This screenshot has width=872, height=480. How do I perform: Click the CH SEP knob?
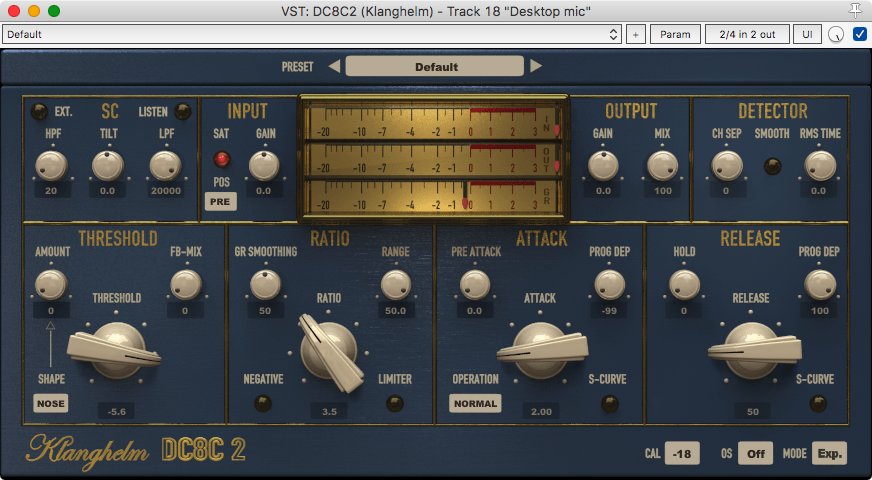pos(727,165)
